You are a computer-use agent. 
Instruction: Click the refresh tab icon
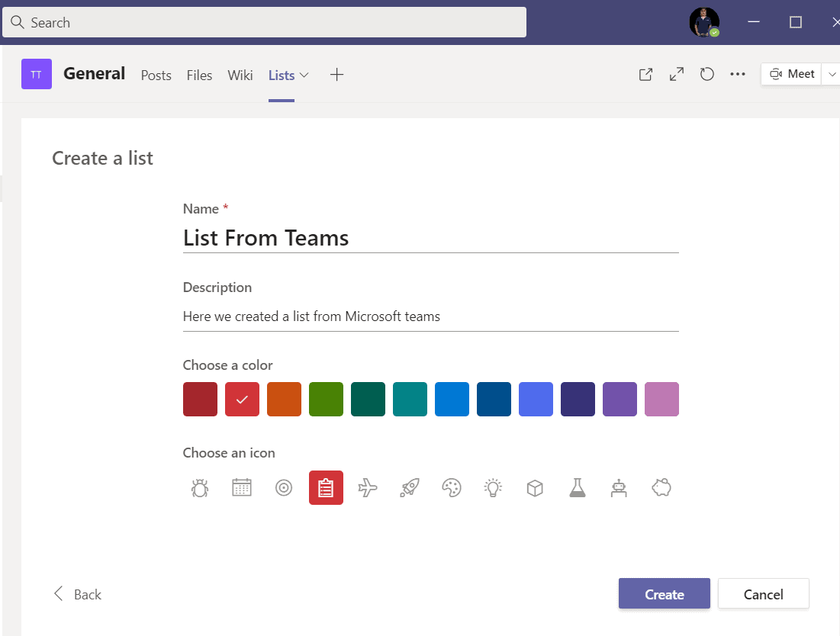[706, 74]
